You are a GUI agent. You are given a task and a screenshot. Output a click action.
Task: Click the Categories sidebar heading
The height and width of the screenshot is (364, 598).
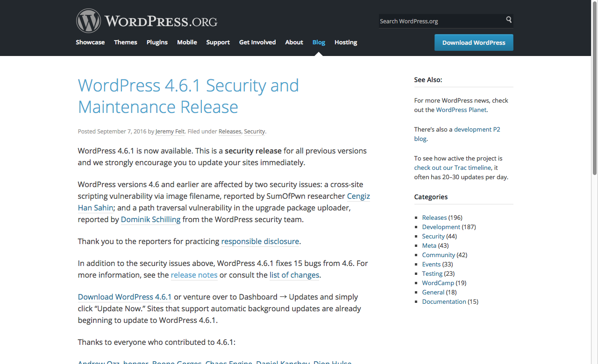(431, 197)
